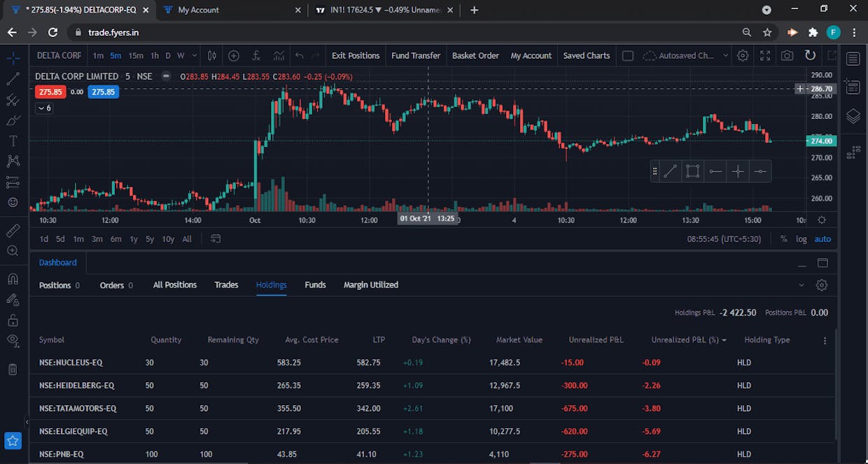Click the DELTA CORP symbol search
868x464 pixels.
pyautogui.click(x=59, y=55)
